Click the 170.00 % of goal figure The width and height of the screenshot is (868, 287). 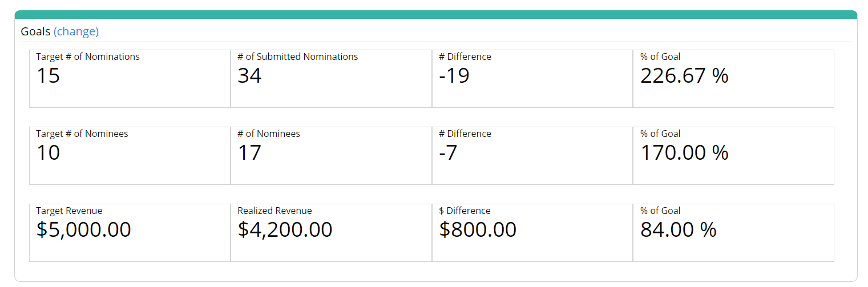tap(684, 153)
